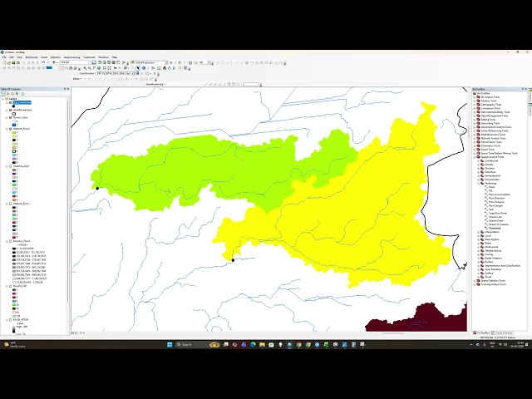532x399 pixels.
Task: Open the Editor toolbar dropdown
Action: point(77,79)
